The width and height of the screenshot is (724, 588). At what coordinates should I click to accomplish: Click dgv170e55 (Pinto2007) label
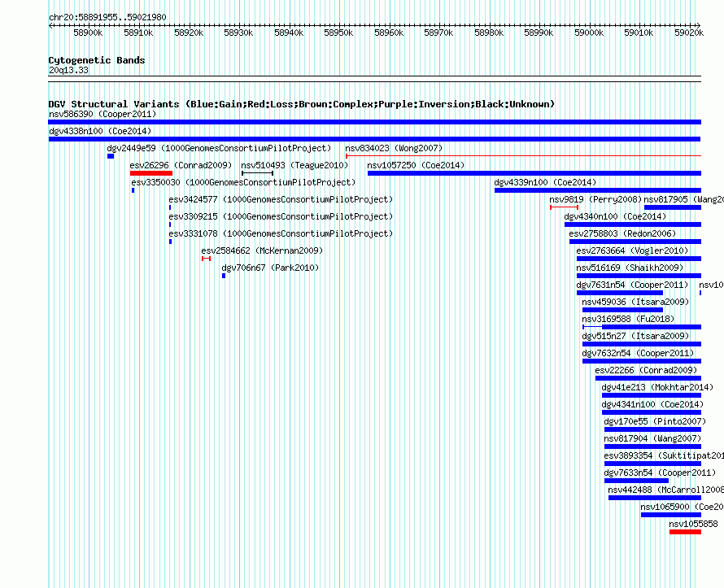click(x=655, y=421)
